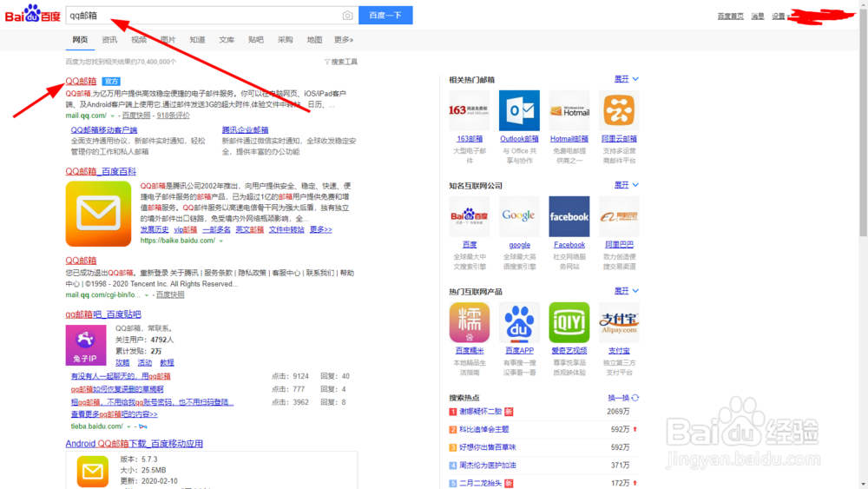Switch to the 贴吧 tab
Viewport: 868px width, 489px height.
click(256, 40)
